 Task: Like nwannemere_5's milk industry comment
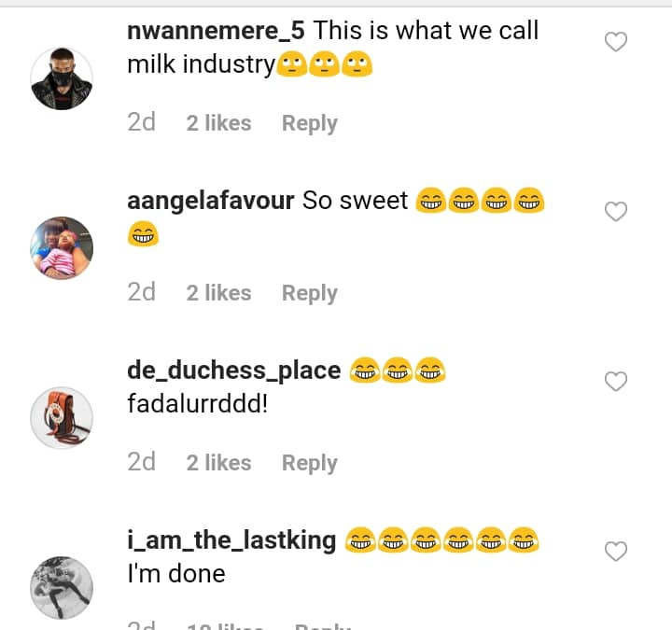click(x=616, y=42)
